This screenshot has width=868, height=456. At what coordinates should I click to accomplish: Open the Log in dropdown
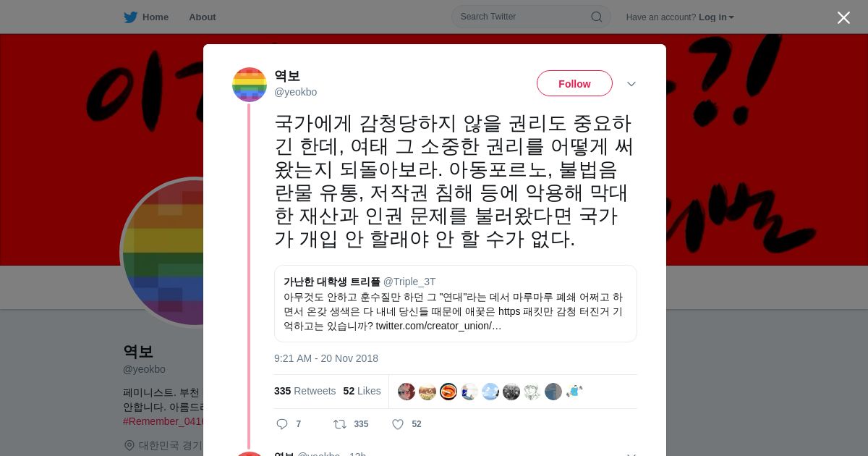[716, 17]
